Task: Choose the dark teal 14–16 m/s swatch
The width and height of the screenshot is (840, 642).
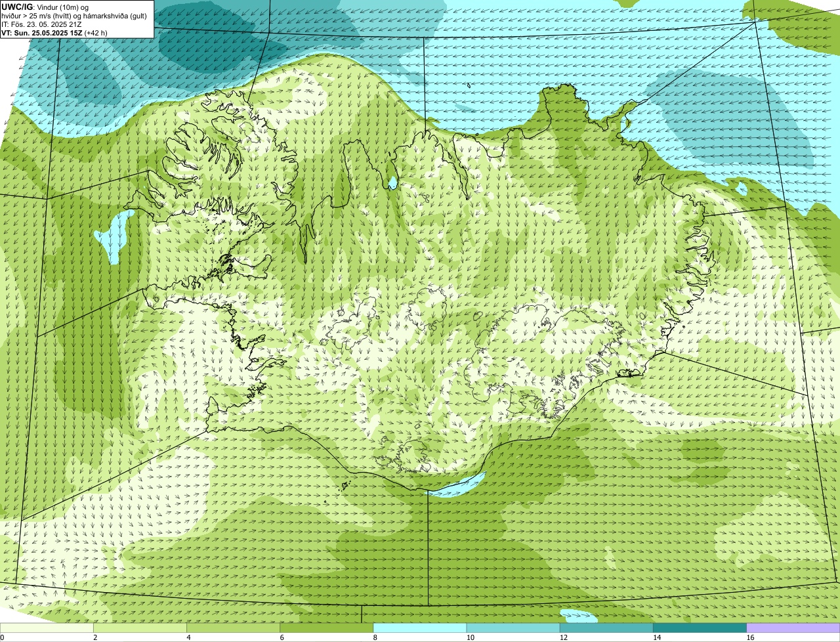Action: (699, 628)
